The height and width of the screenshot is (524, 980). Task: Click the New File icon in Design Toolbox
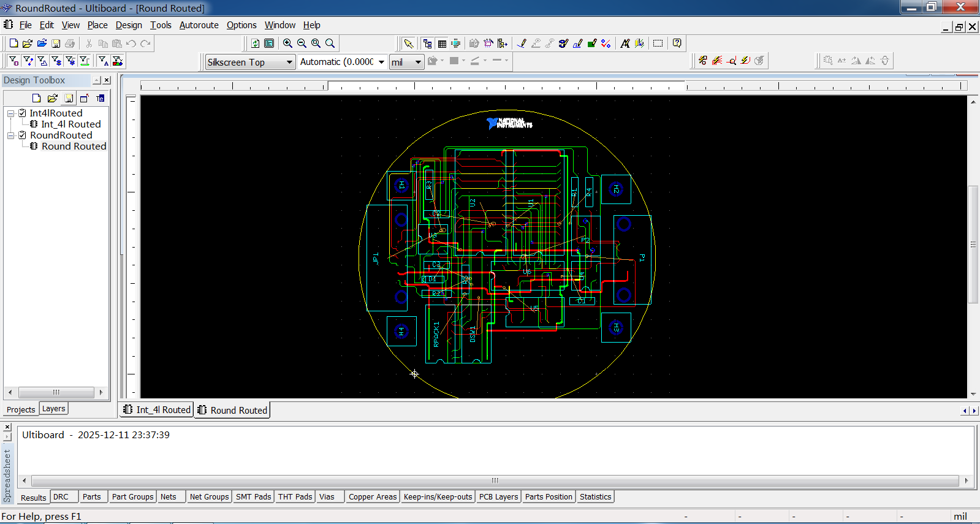36,98
